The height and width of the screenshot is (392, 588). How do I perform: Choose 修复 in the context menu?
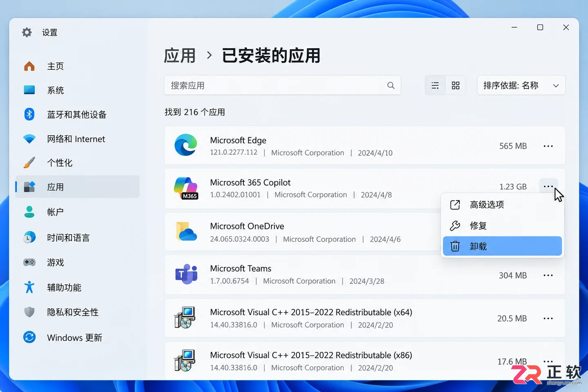[x=502, y=225]
